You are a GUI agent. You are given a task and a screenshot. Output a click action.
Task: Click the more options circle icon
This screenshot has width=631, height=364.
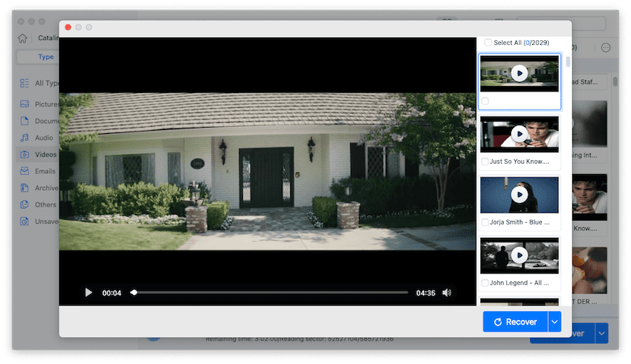606,48
